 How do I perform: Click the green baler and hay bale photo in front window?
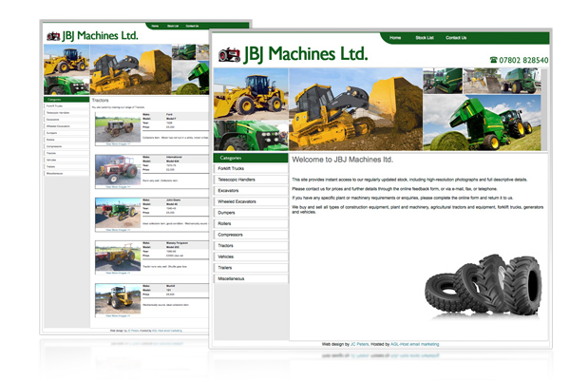pos(482,123)
